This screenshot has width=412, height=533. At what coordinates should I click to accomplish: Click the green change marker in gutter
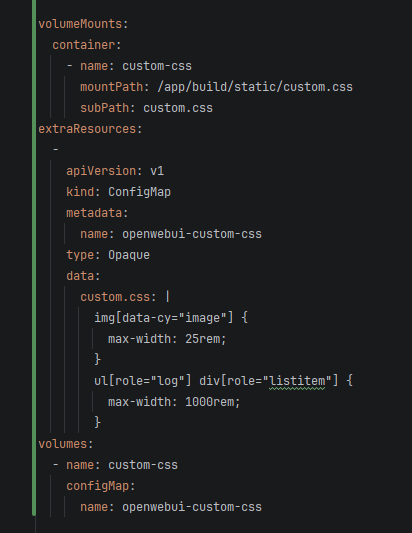pos(34,258)
